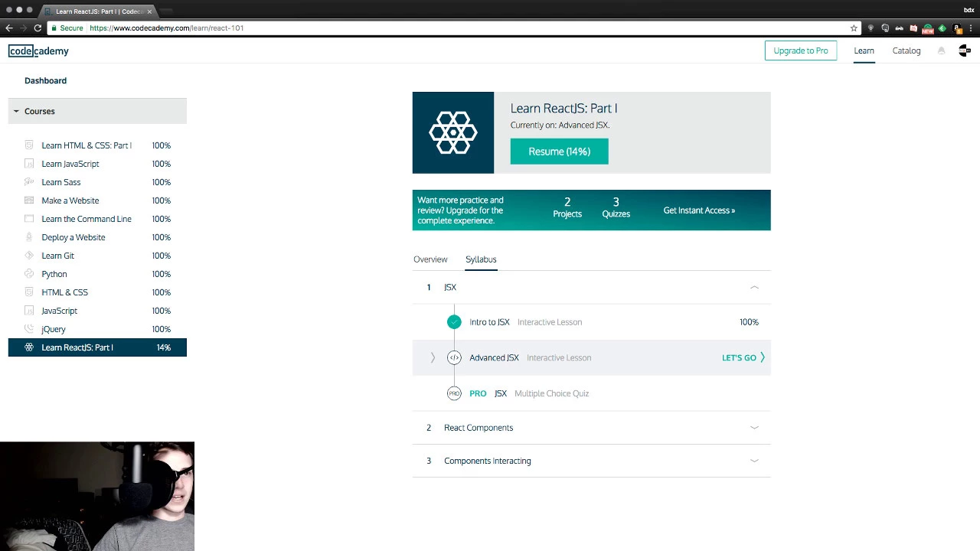980x551 pixels.
Task: Click the Git icon beside Learn Git
Action: point(29,256)
